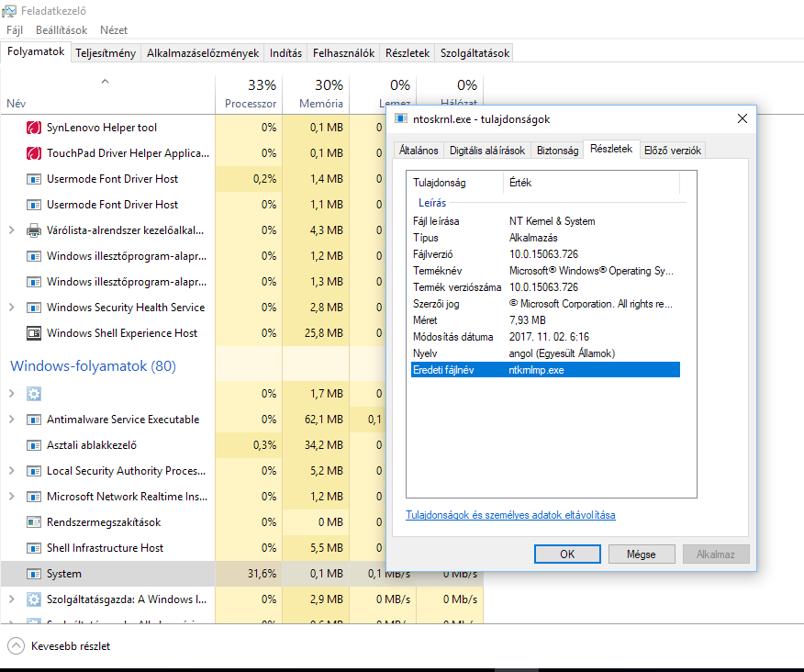
Task: Expand Local Security Authority Process row
Action: (12, 471)
